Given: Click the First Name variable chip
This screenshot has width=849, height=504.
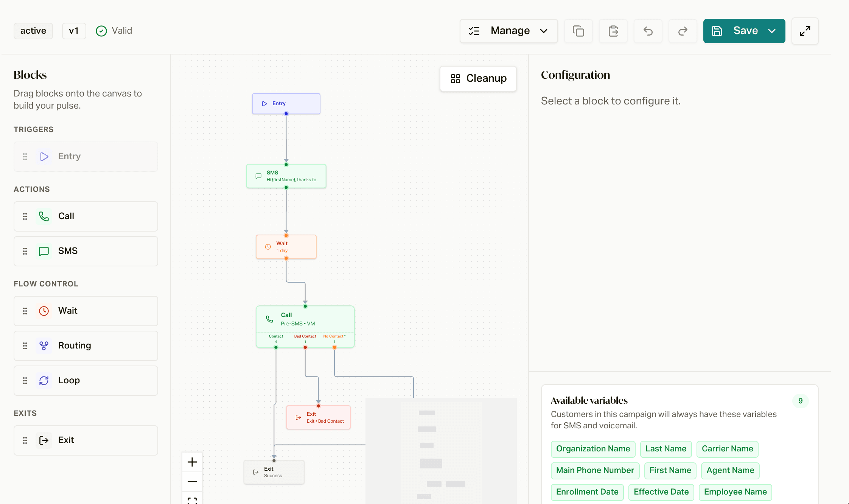Looking at the screenshot, I should [670, 471].
